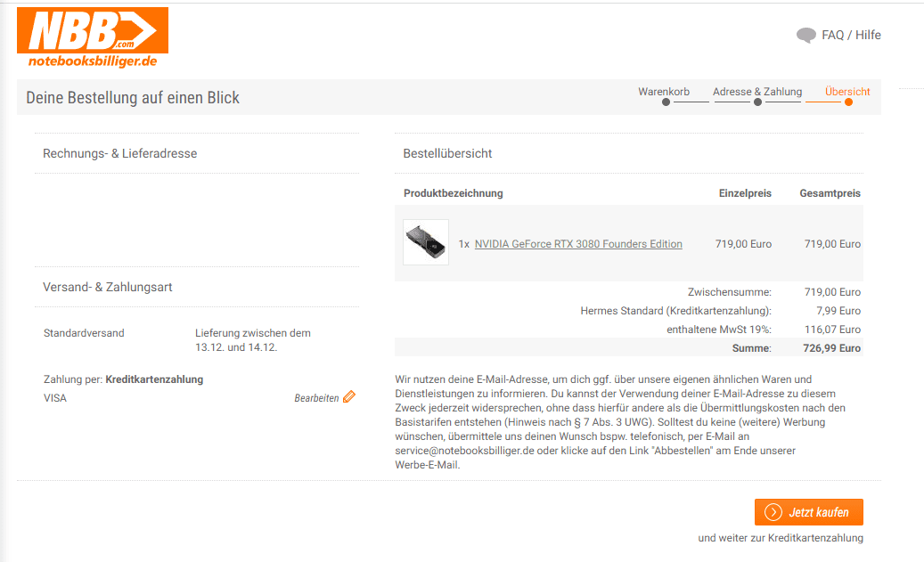Open the FAQ / Hilfe link

851,36
